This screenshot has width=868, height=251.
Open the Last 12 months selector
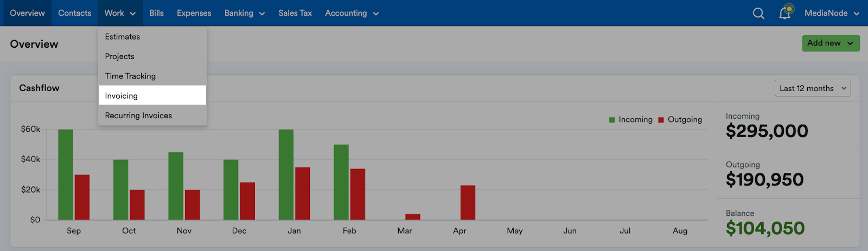tap(813, 88)
